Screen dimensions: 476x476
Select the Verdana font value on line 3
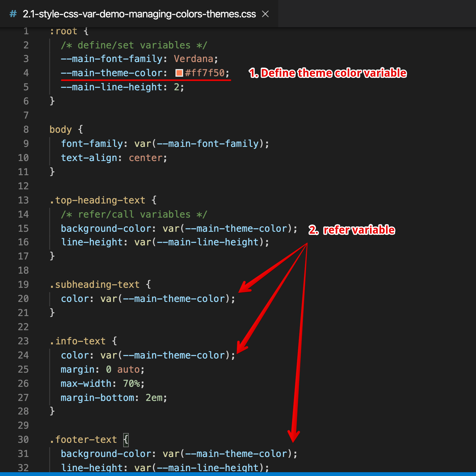[193, 59]
